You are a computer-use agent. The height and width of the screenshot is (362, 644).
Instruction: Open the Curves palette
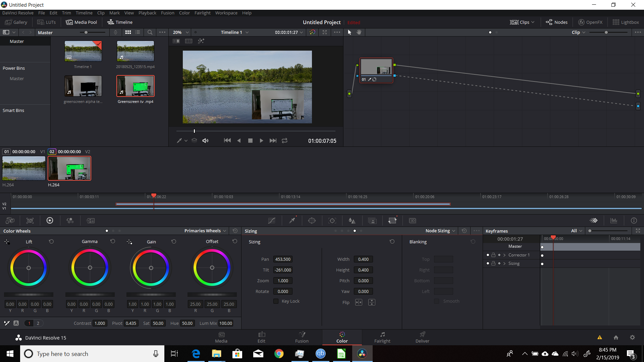tap(272, 221)
